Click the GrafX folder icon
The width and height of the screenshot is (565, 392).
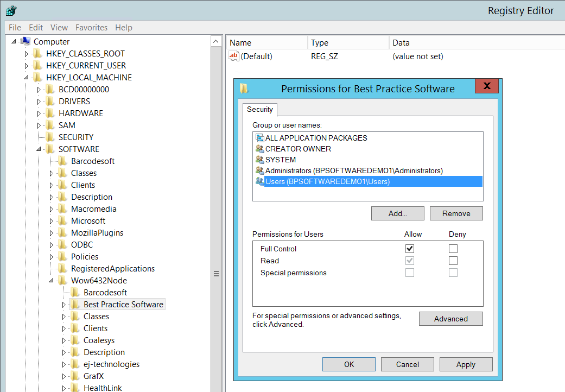(x=75, y=376)
